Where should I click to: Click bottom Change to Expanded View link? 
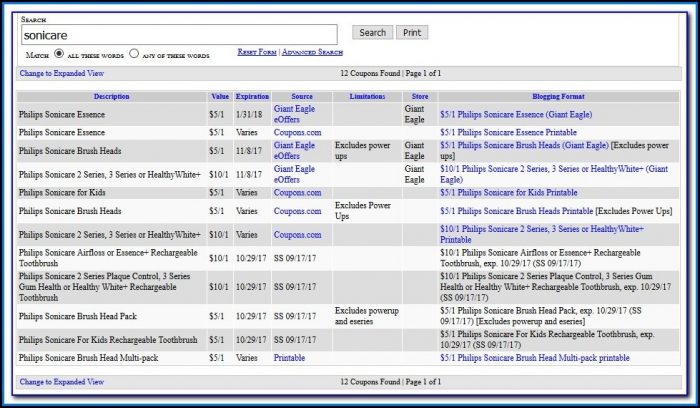pyautogui.click(x=62, y=382)
